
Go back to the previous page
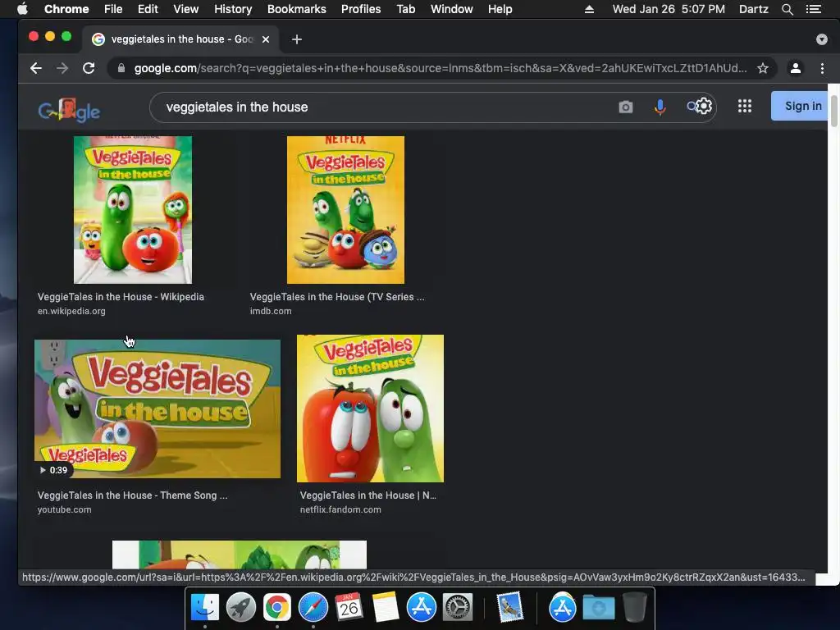pos(36,68)
